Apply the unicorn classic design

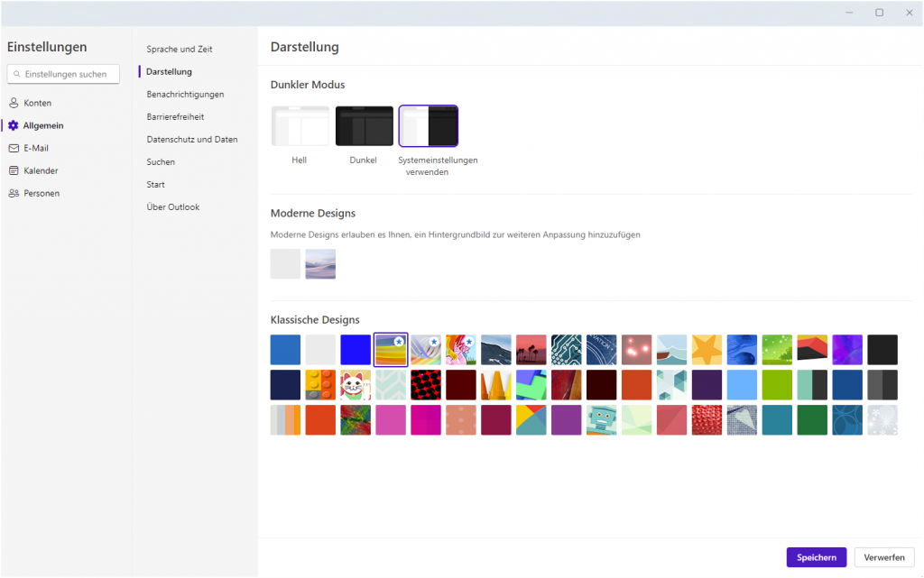coord(461,350)
